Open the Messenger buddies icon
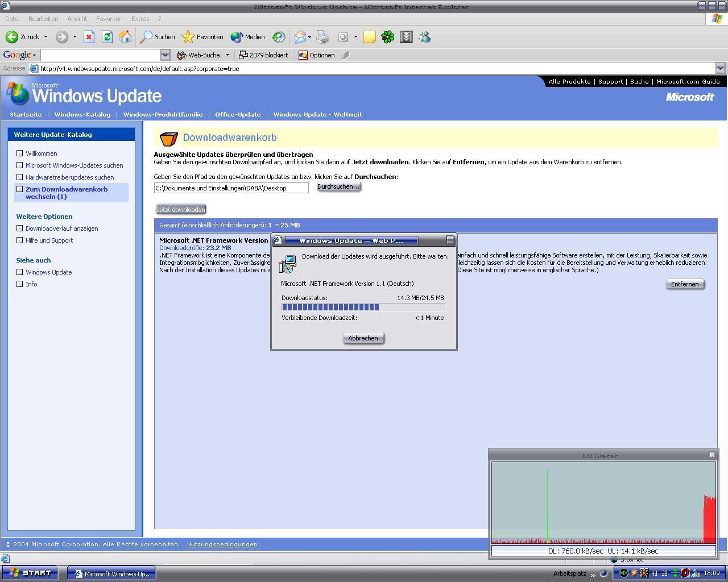The image size is (728, 582). click(424, 37)
